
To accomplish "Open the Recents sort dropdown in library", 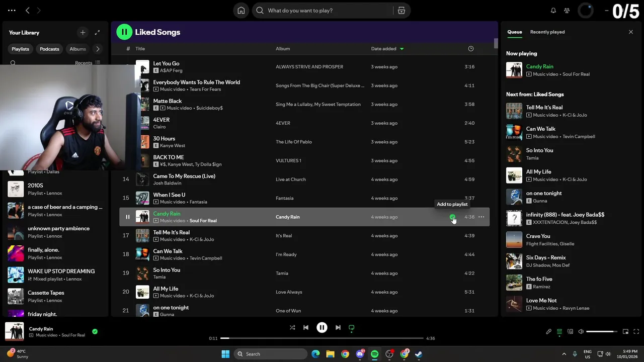I will click(88, 63).
